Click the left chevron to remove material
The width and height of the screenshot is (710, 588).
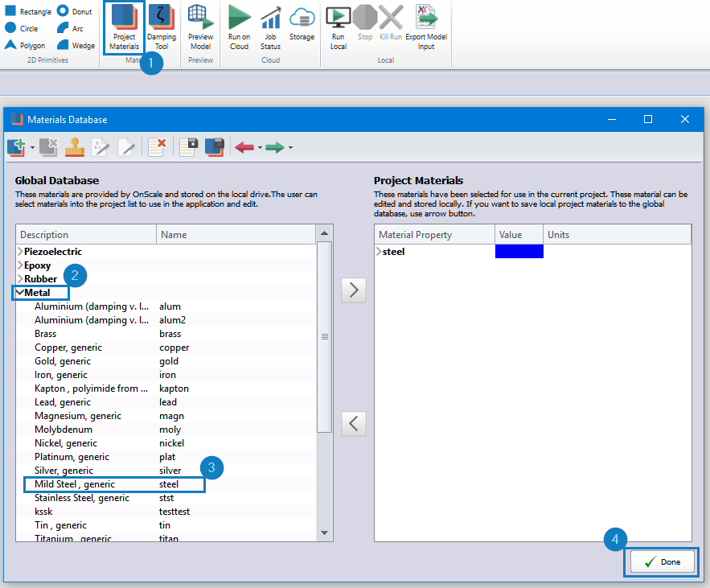[354, 424]
